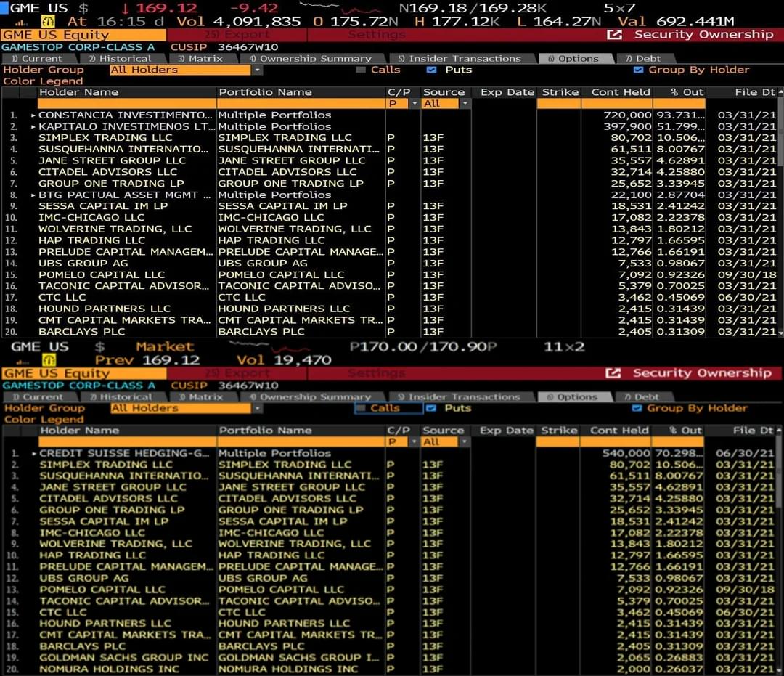Switch to the Current tab in bottom panel
The height and width of the screenshot is (676, 784).
tap(40, 397)
